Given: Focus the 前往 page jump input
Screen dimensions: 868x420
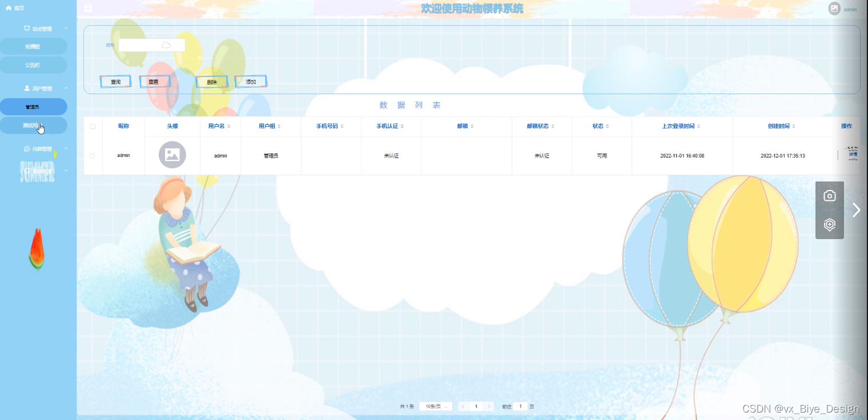Looking at the screenshot, I should point(520,407).
